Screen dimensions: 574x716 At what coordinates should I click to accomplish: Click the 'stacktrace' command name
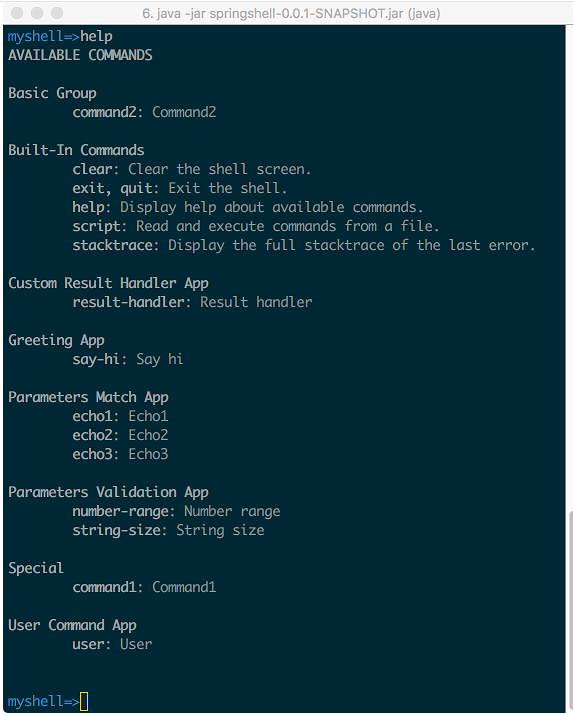(112, 245)
